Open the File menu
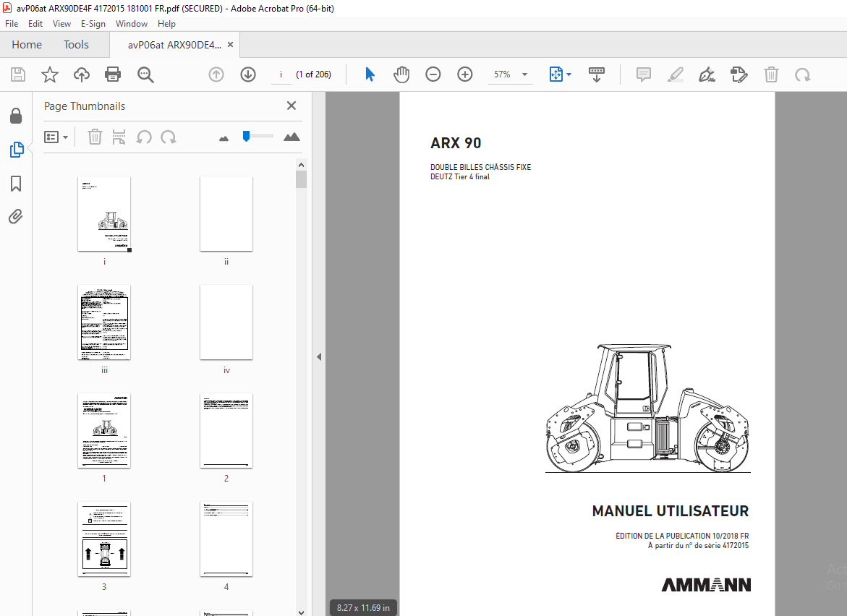 click(x=12, y=24)
